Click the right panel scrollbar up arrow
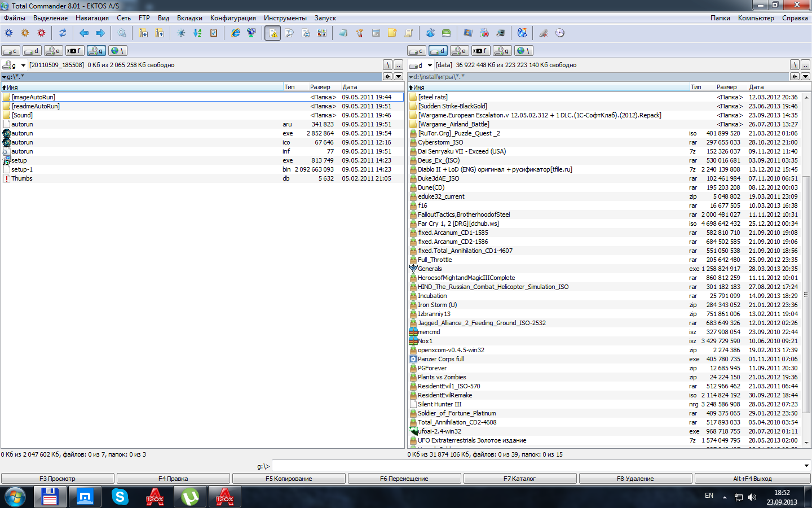 [x=806, y=97]
